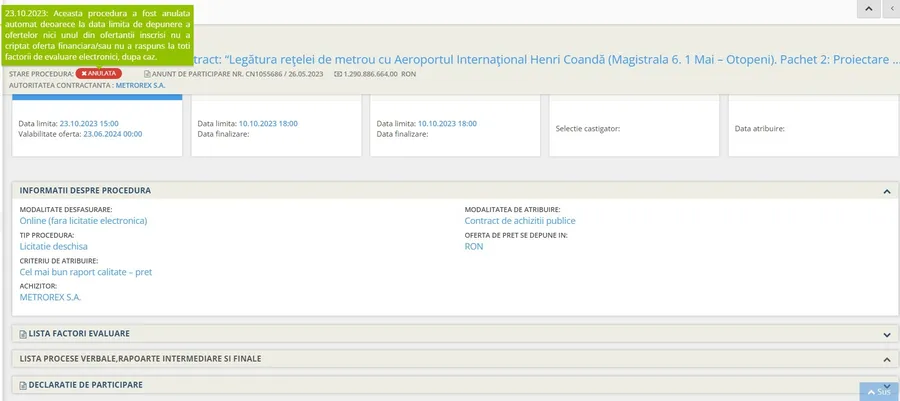This screenshot has height=401, width=900.
Task: Collapse the Informatii despre procedura section
Action: click(x=886, y=190)
